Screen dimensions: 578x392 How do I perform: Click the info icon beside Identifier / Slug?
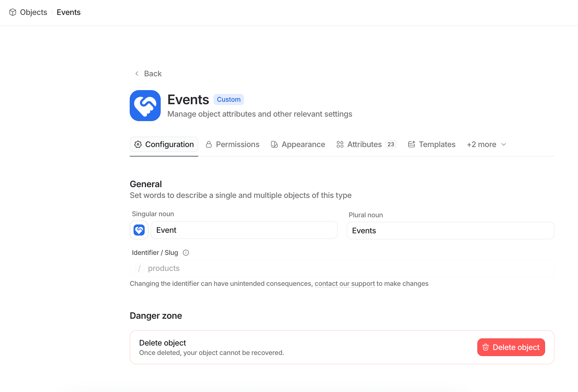[x=186, y=252]
